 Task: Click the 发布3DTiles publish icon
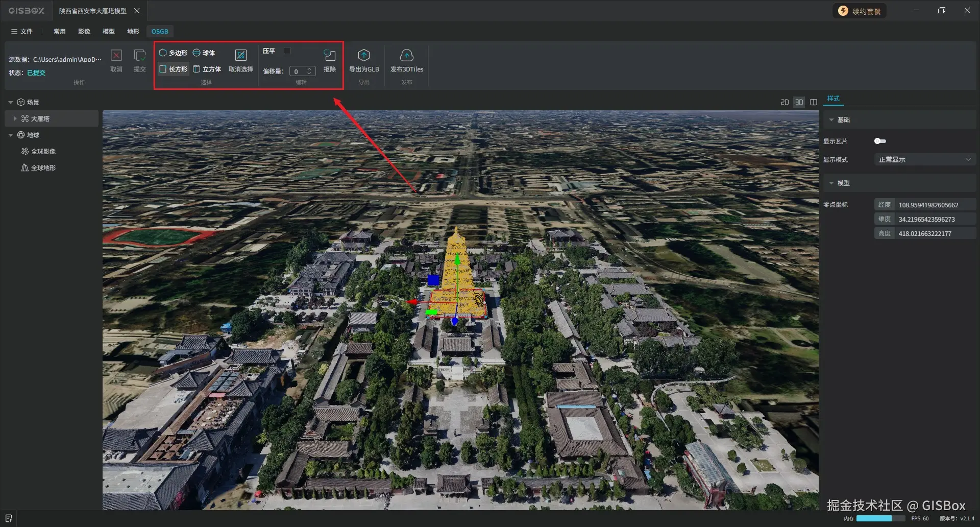(407, 55)
